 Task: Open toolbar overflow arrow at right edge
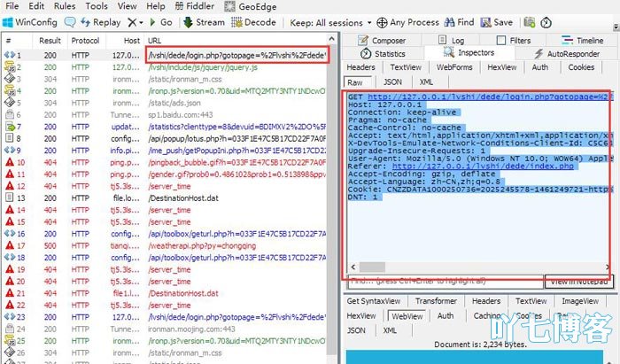[x=616, y=27]
